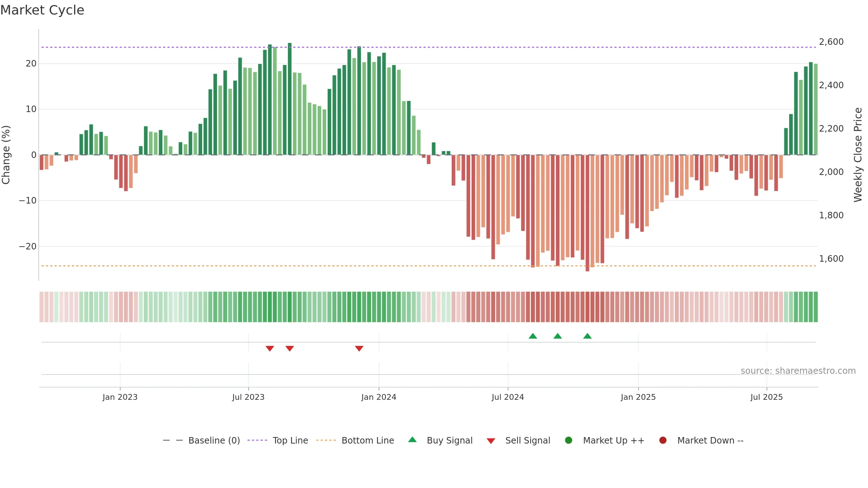Toggle Sell Signal legend entry
This screenshot has width=868, height=488.
click(x=518, y=440)
